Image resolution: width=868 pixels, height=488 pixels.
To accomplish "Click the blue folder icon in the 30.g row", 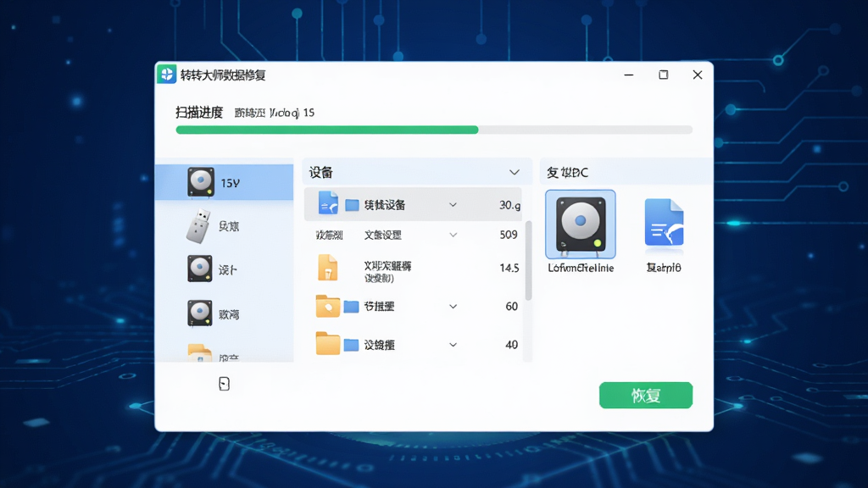I will tap(352, 205).
